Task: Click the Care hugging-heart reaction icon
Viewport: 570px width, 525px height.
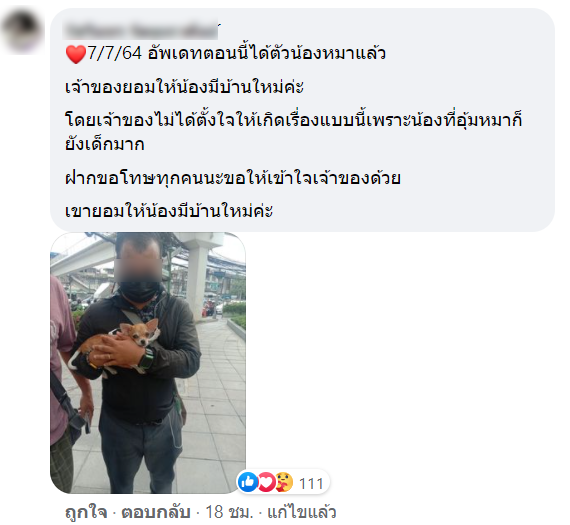Action: pyautogui.click(x=284, y=482)
